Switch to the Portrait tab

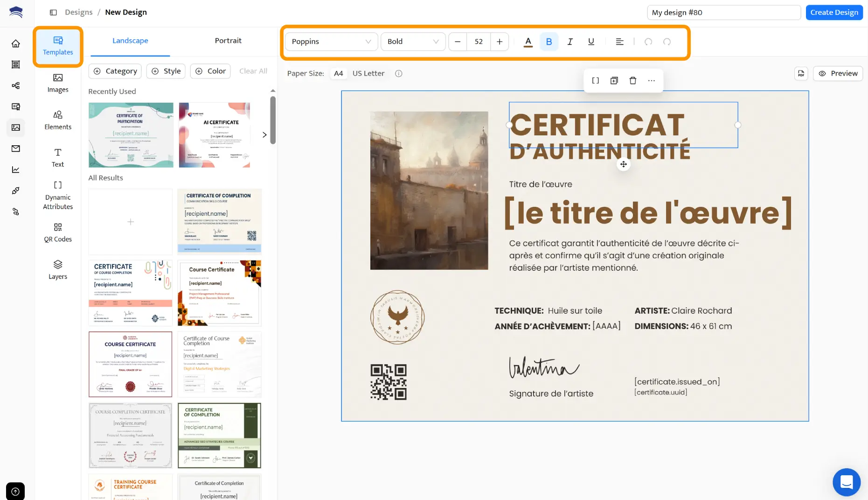(228, 41)
